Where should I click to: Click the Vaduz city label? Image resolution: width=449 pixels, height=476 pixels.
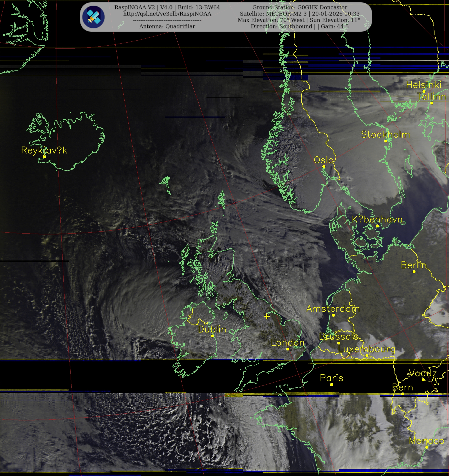click(423, 373)
